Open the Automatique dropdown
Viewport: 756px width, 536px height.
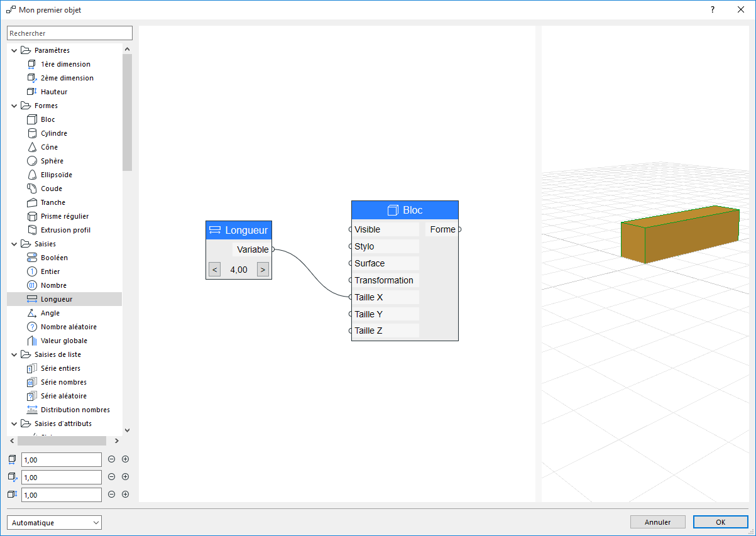(x=54, y=523)
